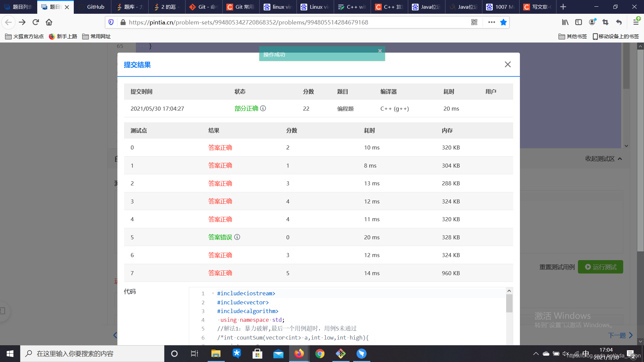Collapse the test area via 收起测试区

[x=603, y=159]
